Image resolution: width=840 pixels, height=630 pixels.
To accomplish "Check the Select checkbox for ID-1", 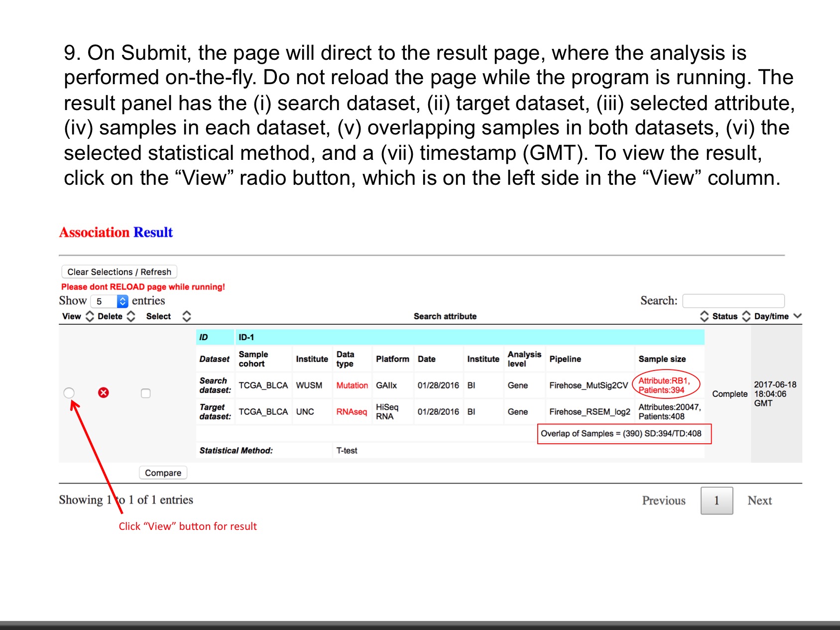I will point(145,393).
